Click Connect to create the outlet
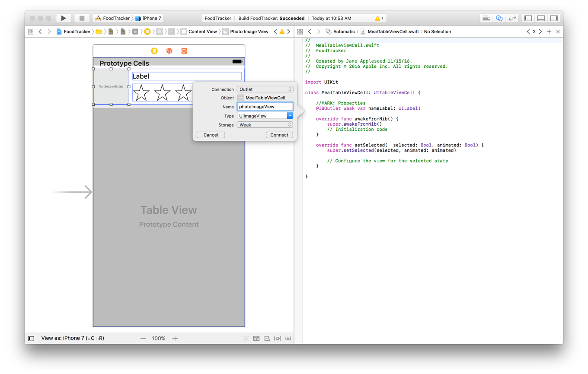Image resolution: width=588 pixels, height=374 pixels. point(279,135)
